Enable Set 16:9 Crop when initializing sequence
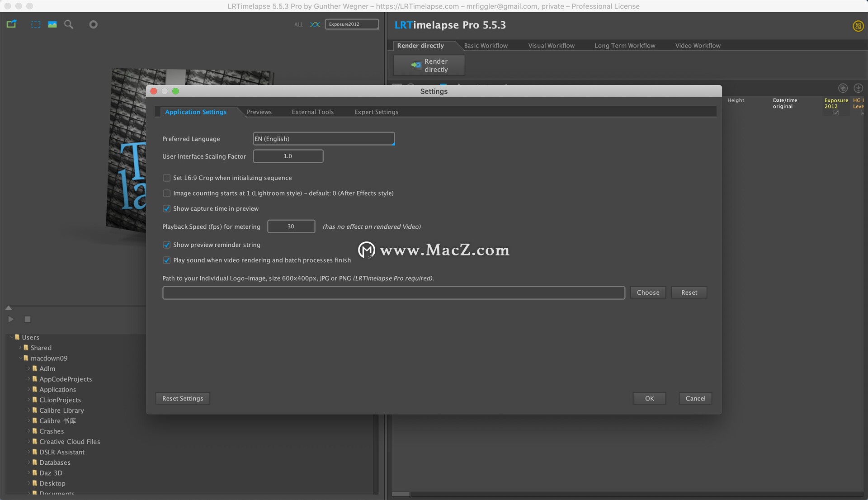Screen dimensions: 868x500 click(x=167, y=178)
